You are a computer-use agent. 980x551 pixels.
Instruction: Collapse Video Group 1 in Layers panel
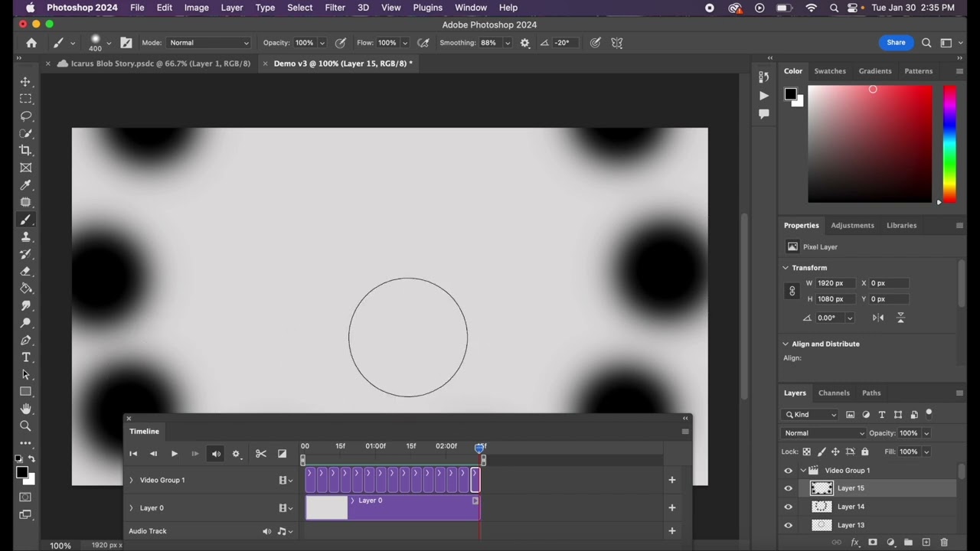(x=802, y=471)
